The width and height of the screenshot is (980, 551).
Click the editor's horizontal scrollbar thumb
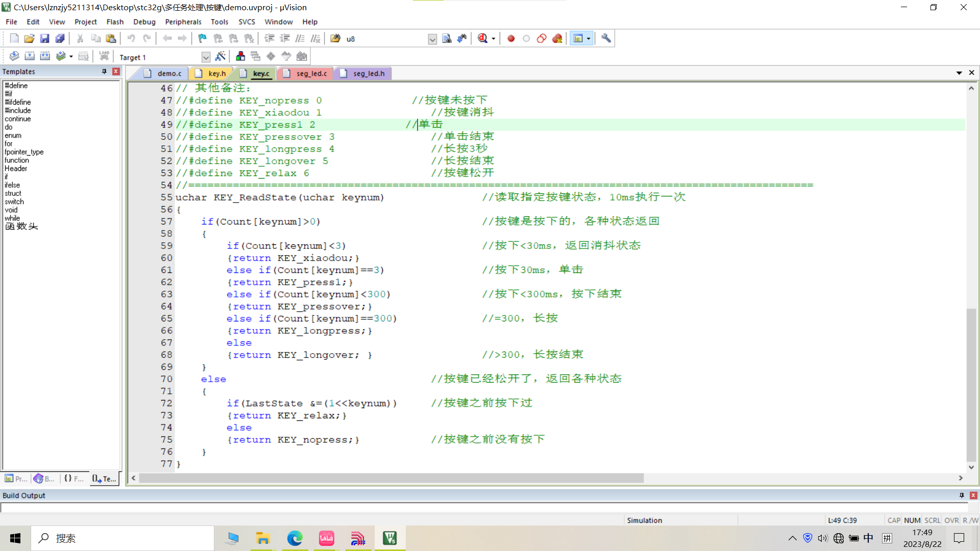tap(391, 478)
